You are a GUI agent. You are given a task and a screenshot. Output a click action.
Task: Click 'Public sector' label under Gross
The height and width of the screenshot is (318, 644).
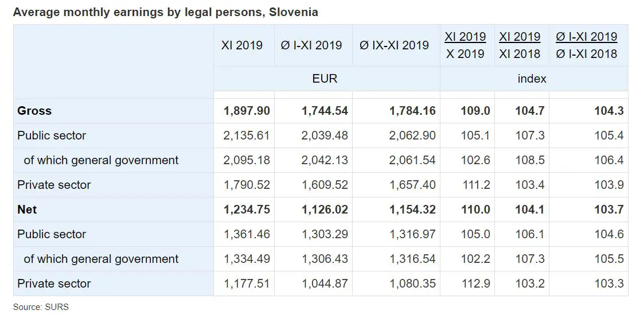52,135
